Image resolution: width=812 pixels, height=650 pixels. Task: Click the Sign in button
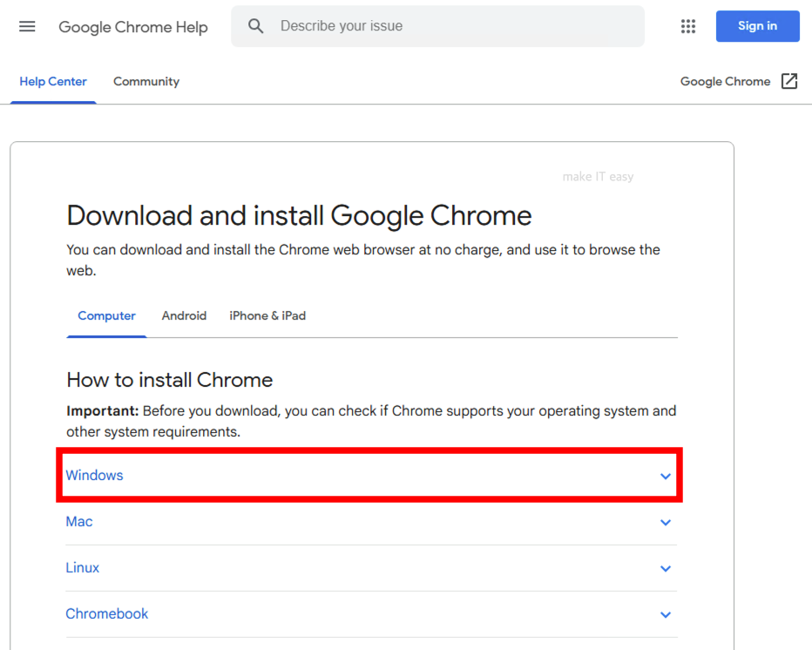point(757,26)
